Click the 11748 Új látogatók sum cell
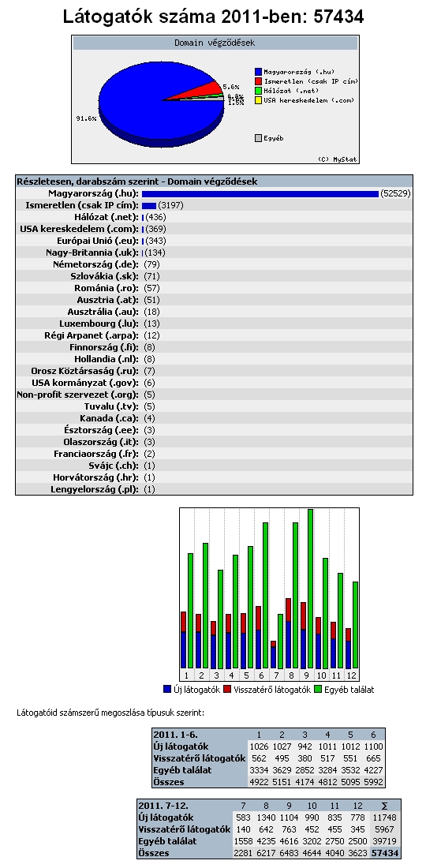The image size is (426, 868). tap(384, 817)
